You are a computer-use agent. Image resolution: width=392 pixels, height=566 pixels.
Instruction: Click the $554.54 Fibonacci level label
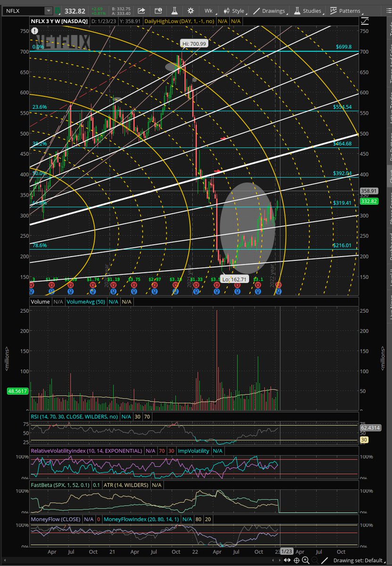[x=342, y=107]
